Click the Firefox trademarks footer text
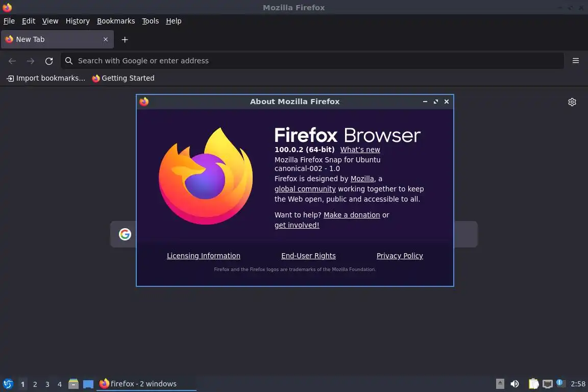The image size is (588, 392). point(295,269)
